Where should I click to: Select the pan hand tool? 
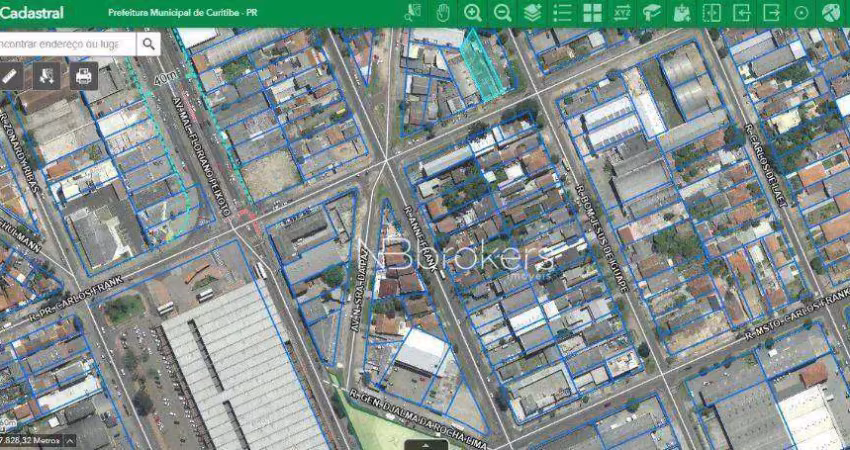click(x=443, y=13)
